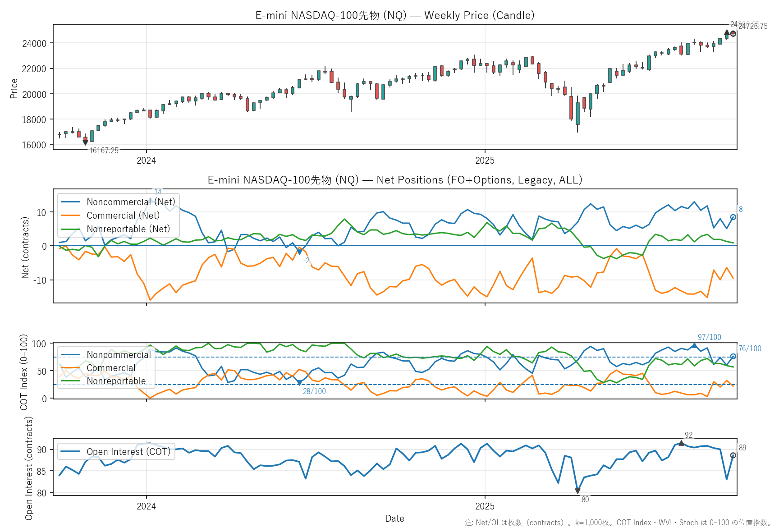Image resolution: width=779 pixels, height=532 pixels.
Task: Click the COT Index low marker at 28/100
Action: (299, 383)
